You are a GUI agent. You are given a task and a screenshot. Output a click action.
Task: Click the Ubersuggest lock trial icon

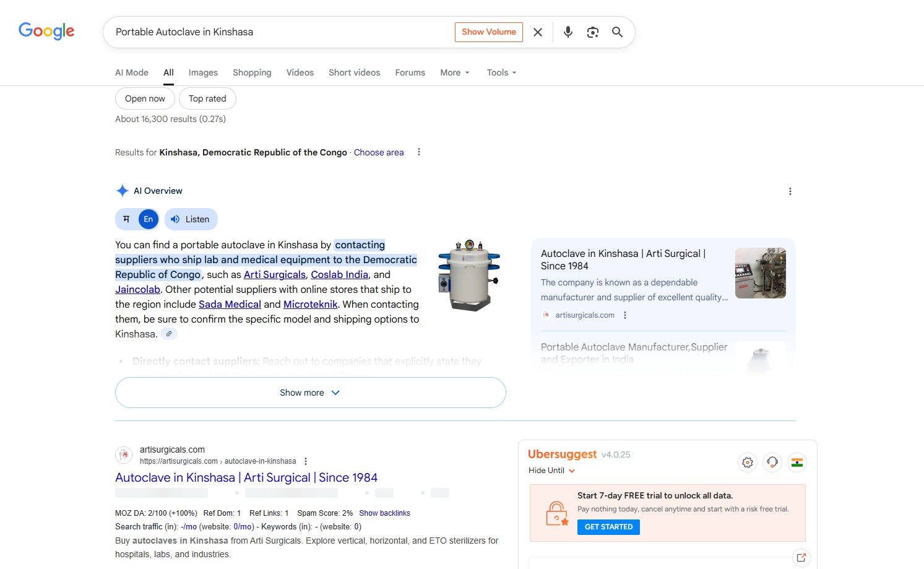(557, 513)
